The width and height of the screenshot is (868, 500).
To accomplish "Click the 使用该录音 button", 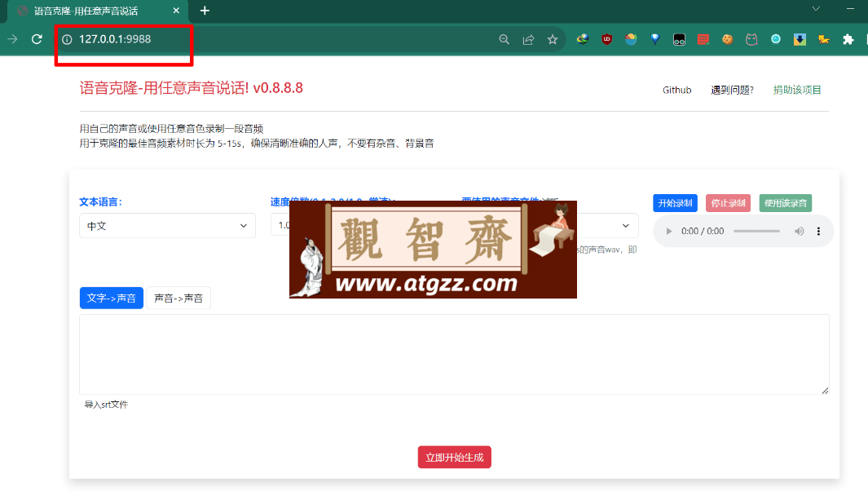I will coord(786,203).
